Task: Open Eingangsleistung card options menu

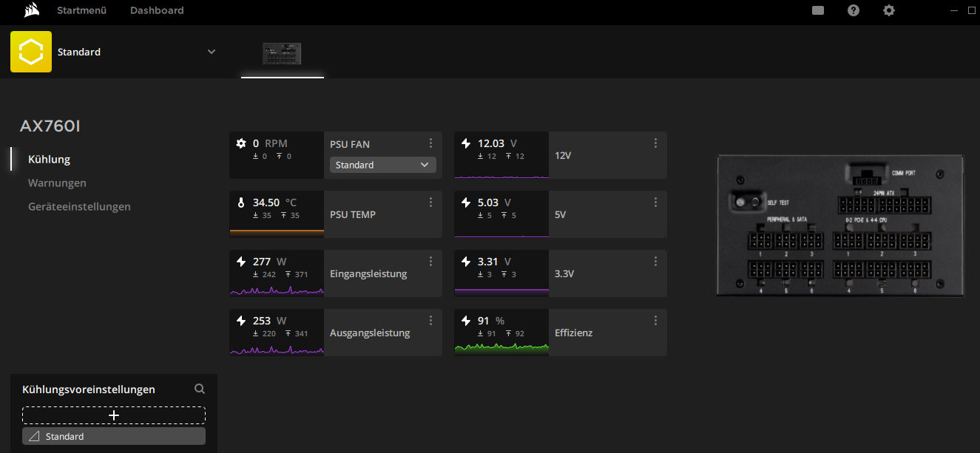Action: [x=430, y=261]
